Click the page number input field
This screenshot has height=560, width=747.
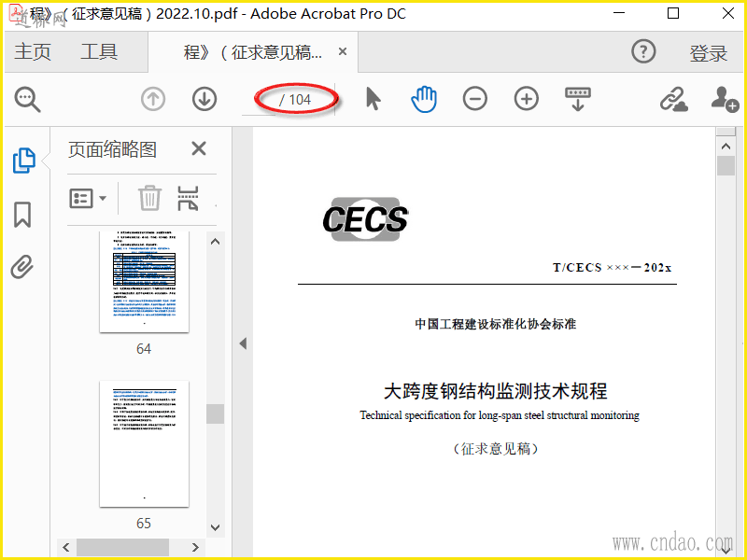point(259,100)
